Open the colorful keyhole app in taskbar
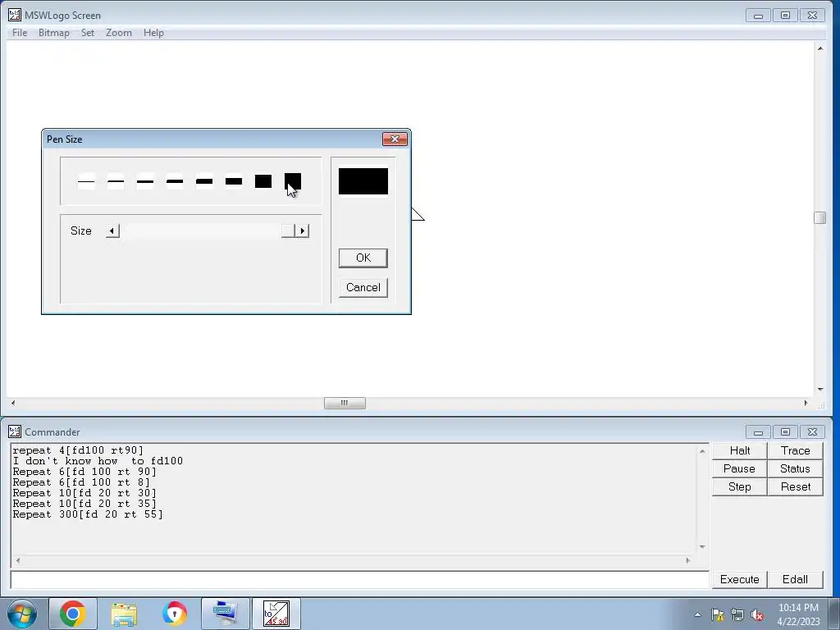Image resolution: width=840 pixels, height=630 pixels. coord(175,614)
